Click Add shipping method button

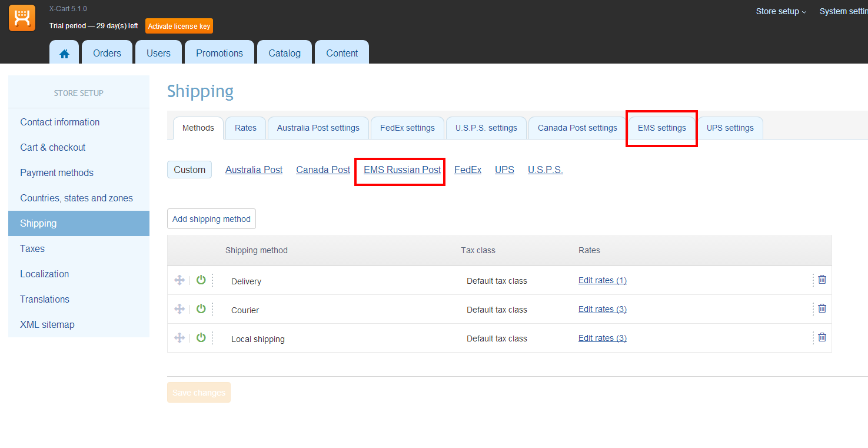211,219
